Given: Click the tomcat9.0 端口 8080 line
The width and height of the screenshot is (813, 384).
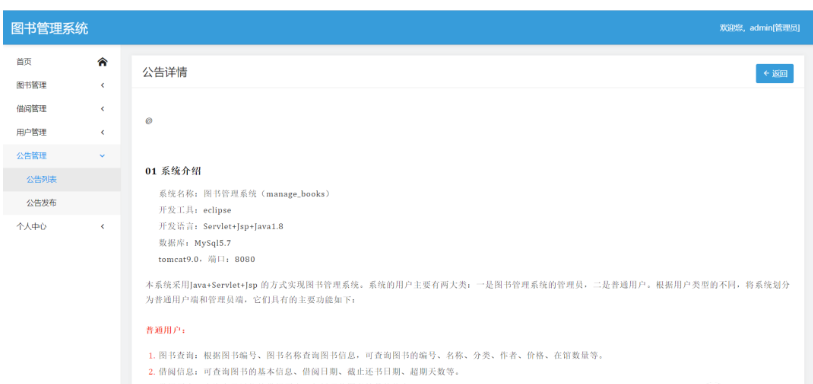Looking at the screenshot, I should coord(207,259).
